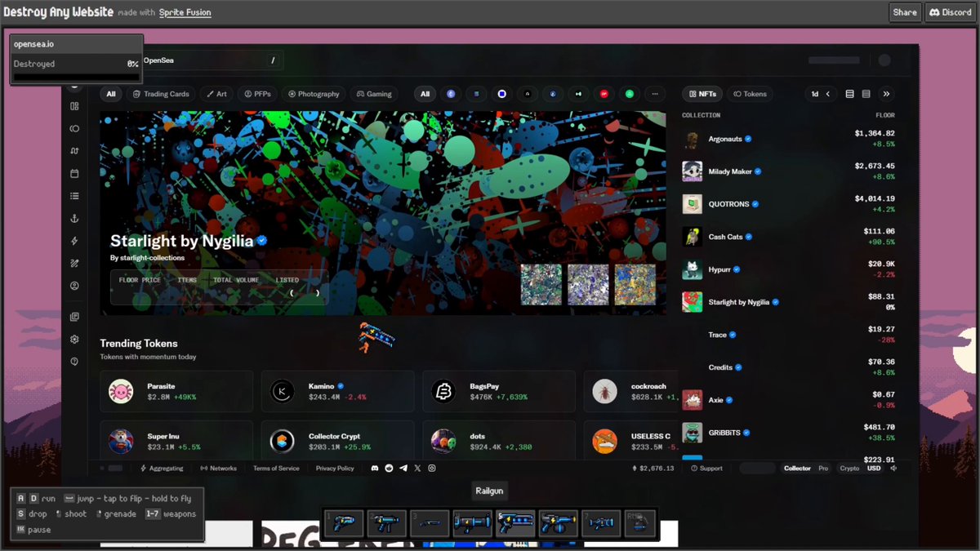Open the Terms of Service link
This screenshot has width=980, height=551.
276,469
